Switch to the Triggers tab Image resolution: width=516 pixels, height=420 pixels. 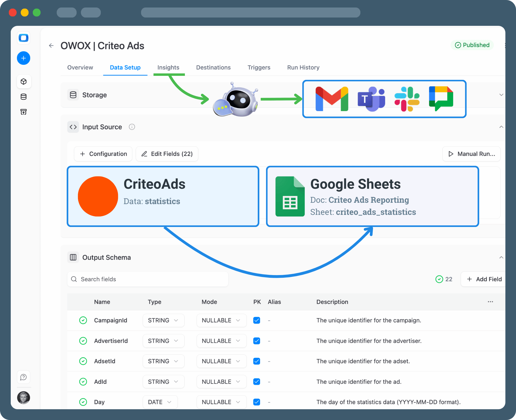point(259,67)
